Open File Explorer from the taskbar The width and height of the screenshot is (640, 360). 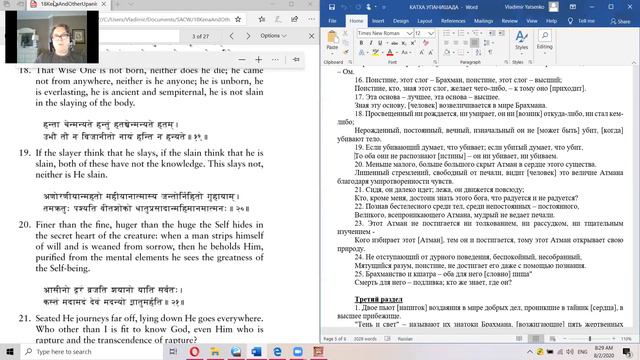(215, 351)
